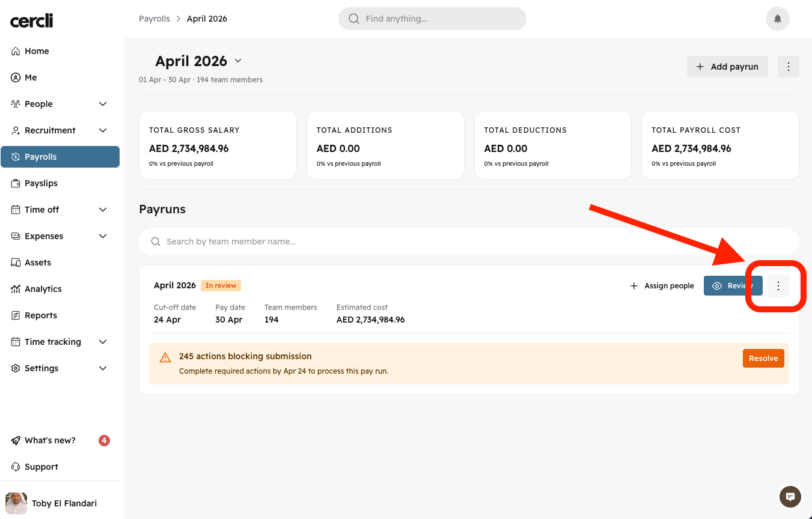The height and width of the screenshot is (519, 812).
Task: Click the Payrolls breadcrumb link
Action: tap(154, 19)
